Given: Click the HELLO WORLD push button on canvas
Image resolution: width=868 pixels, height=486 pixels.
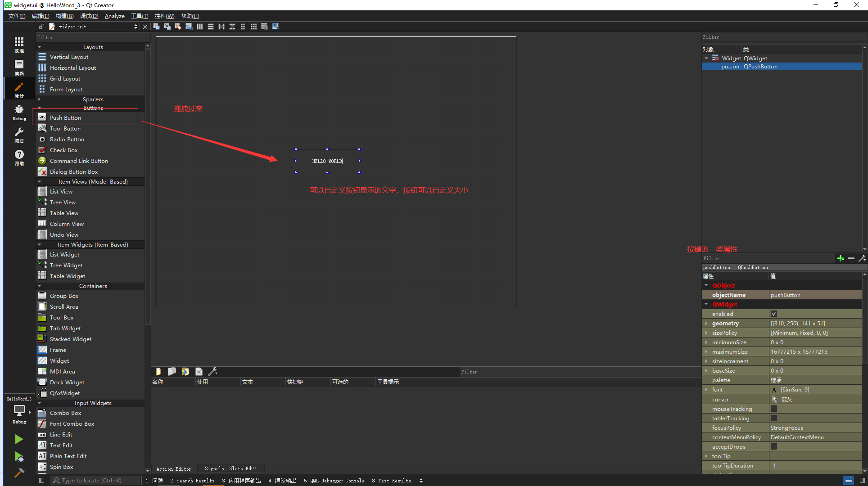Looking at the screenshot, I should 327,161.
